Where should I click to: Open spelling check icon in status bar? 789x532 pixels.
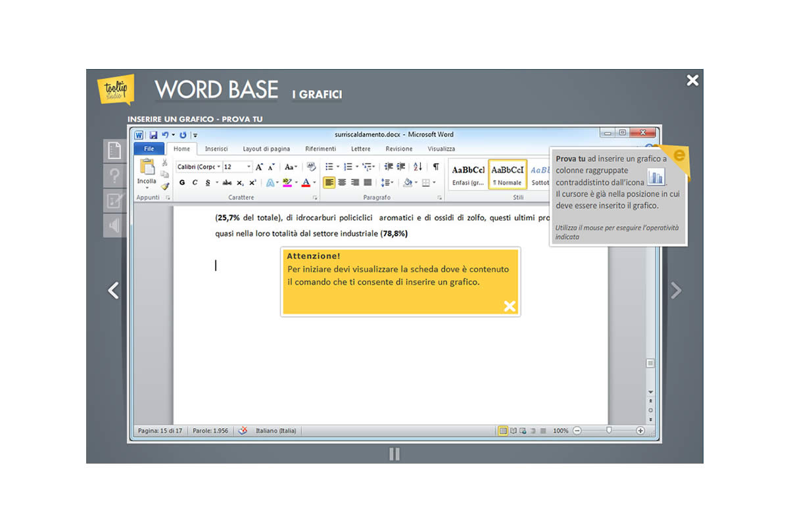(243, 431)
